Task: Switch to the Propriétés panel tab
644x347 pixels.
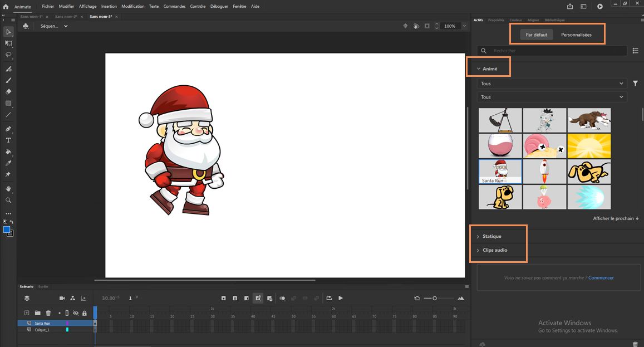Action: click(x=496, y=20)
